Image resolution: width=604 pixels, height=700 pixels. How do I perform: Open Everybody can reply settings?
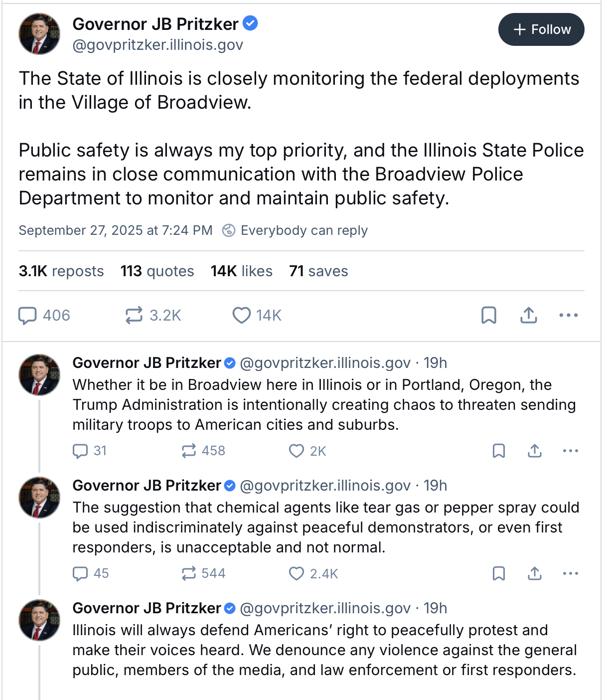pyautogui.click(x=295, y=230)
